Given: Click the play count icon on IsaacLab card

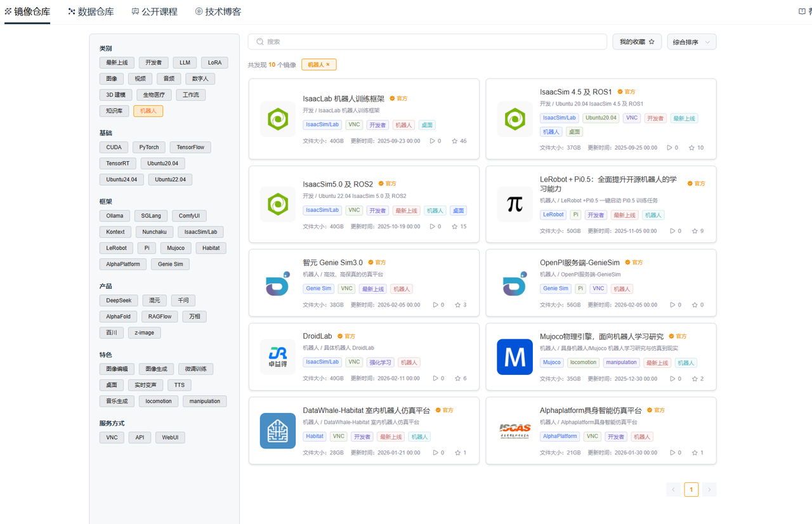Looking at the screenshot, I should (x=433, y=141).
